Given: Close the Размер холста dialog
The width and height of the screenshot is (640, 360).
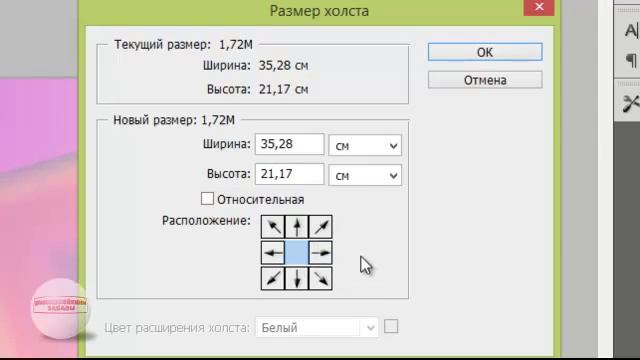Looking at the screenshot, I should point(539,7).
